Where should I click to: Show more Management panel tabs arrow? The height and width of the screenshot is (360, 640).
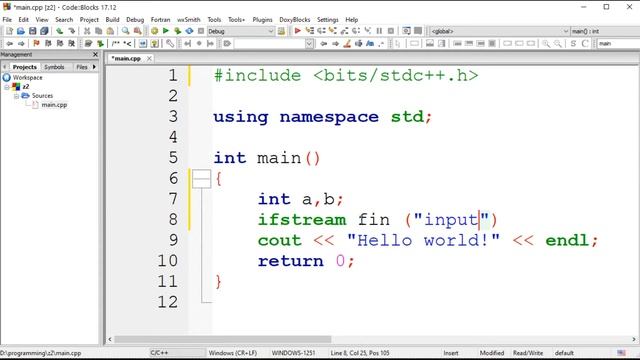pyautogui.click(x=94, y=67)
